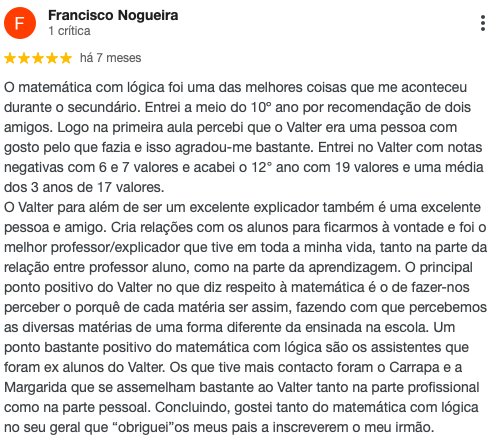493x439 pixels.
Task: Click the "há 7 meses" timestamp
Action: (110, 58)
